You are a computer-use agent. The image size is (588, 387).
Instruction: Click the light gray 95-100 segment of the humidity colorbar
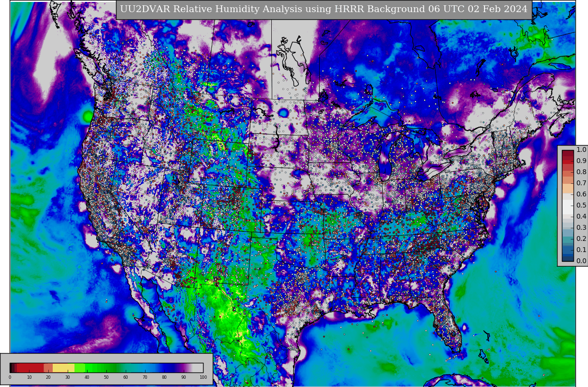click(198, 368)
